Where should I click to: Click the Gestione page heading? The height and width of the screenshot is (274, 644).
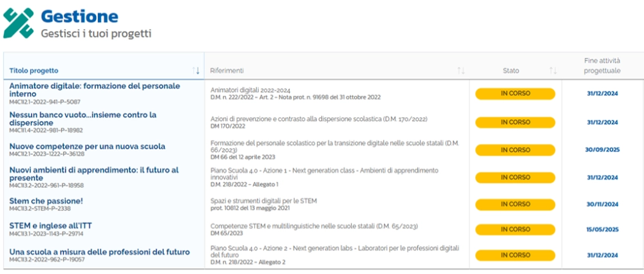(x=79, y=15)
